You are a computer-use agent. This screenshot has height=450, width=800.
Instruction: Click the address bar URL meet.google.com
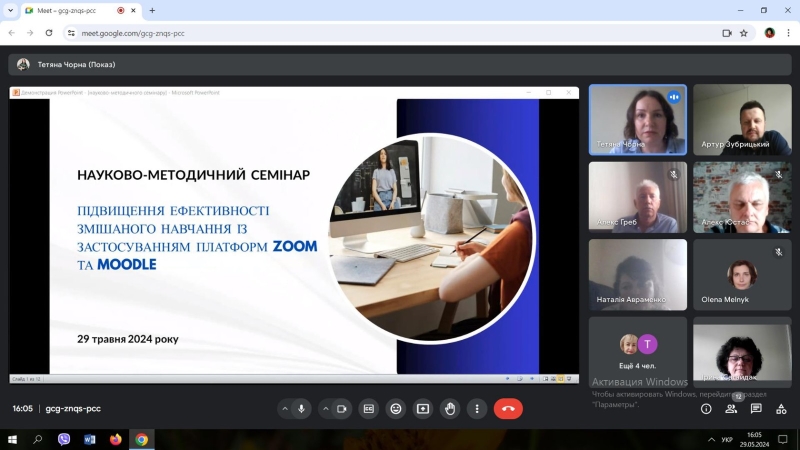tap(133, 33)
